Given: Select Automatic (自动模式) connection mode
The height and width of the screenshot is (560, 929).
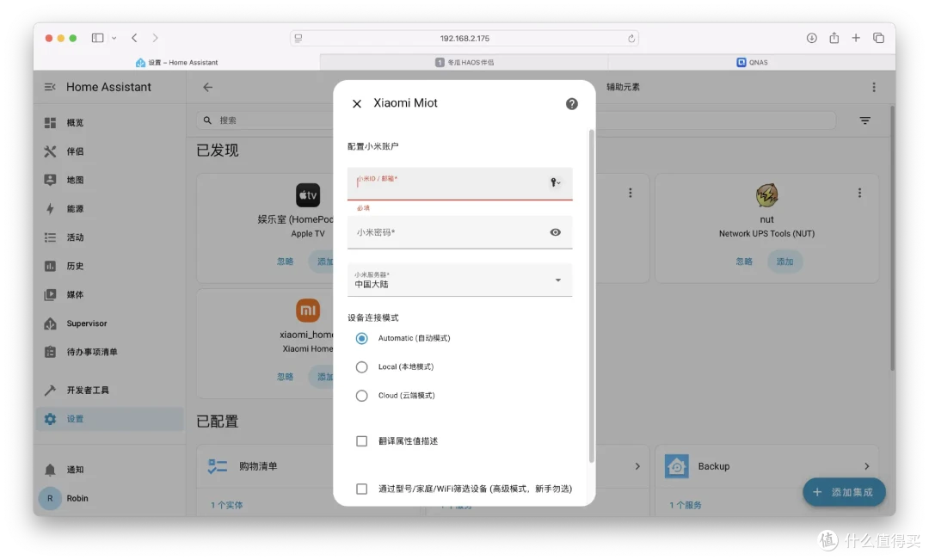Looking at the screenshot, I should (361, 338).
